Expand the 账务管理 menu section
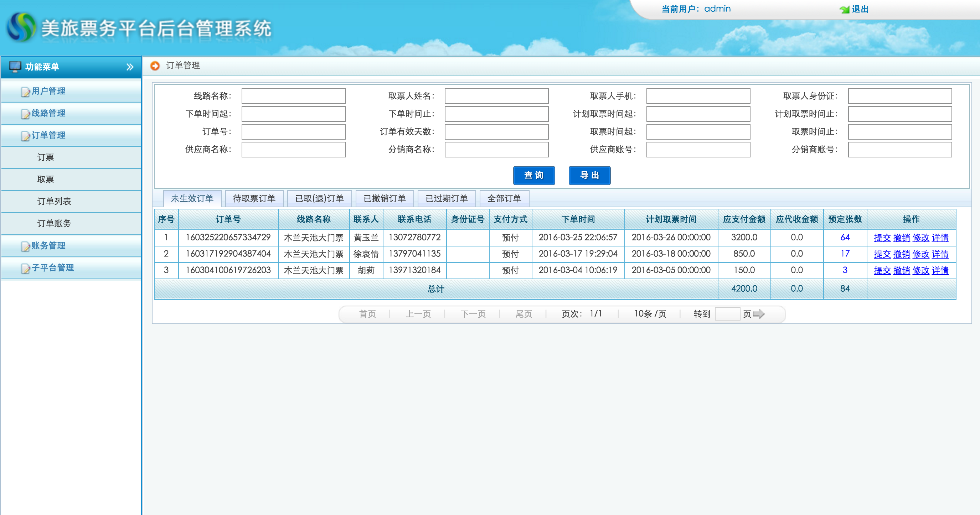Image resolution: width=980 pixels, height=515 pixels. click(x=48, y=245)
